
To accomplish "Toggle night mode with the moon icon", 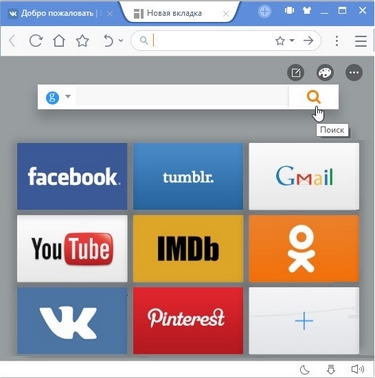I will click(305, 369).
